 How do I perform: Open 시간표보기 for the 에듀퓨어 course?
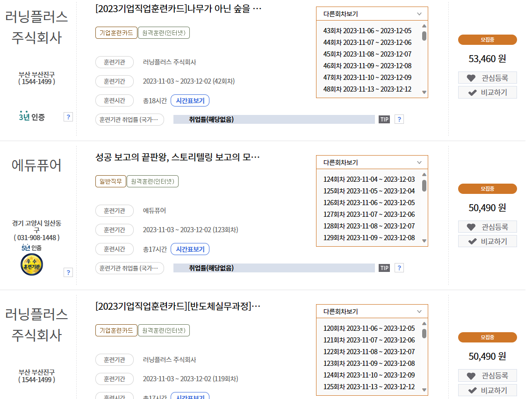[x=190, y=249]
